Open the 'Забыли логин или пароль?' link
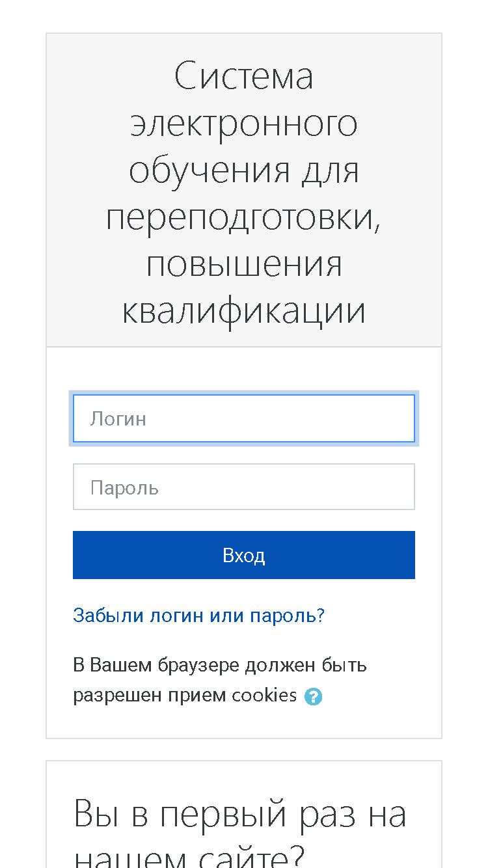Image resolution: width=488 pixels, height=868 pixels. click(198, 616)
